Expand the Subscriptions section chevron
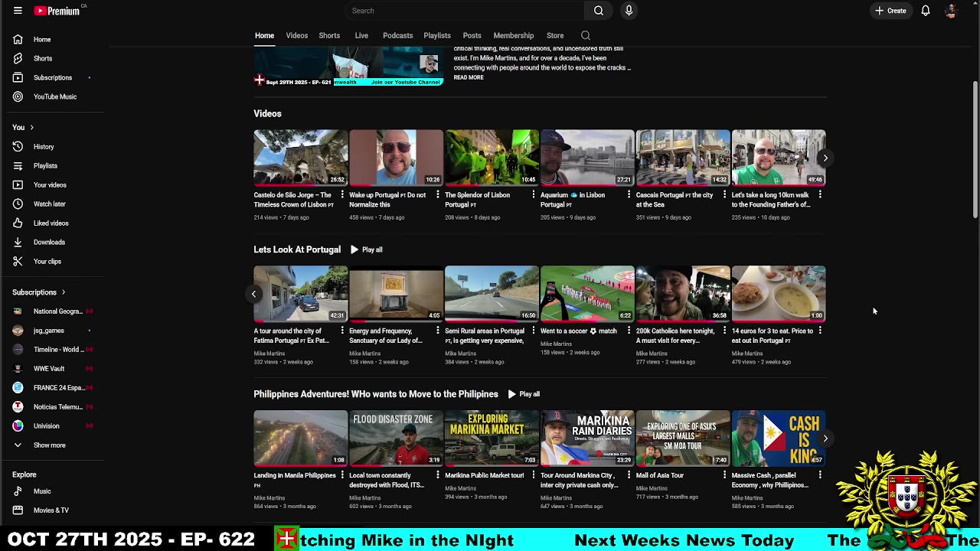980x551 pixels. (64, 292)
